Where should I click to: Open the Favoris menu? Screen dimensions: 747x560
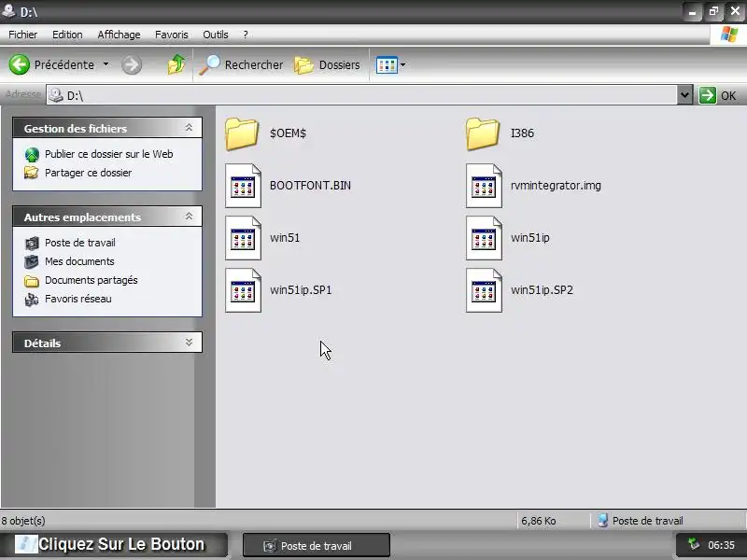(x=172, y=35)
